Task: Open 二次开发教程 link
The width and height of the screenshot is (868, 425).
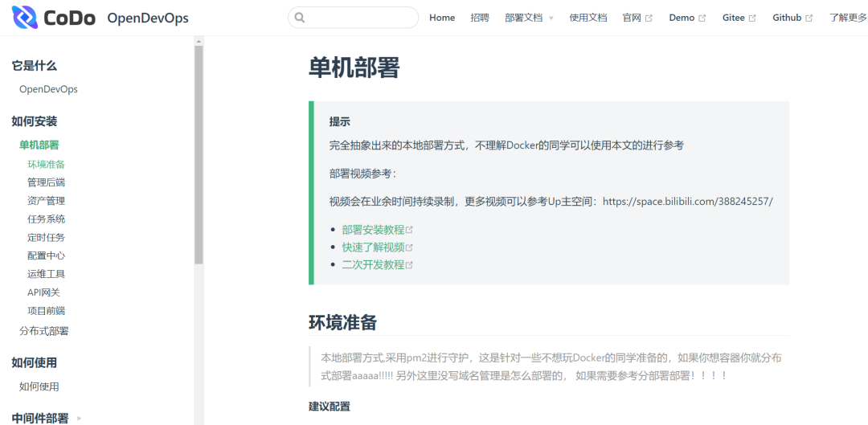Action: 373,265
